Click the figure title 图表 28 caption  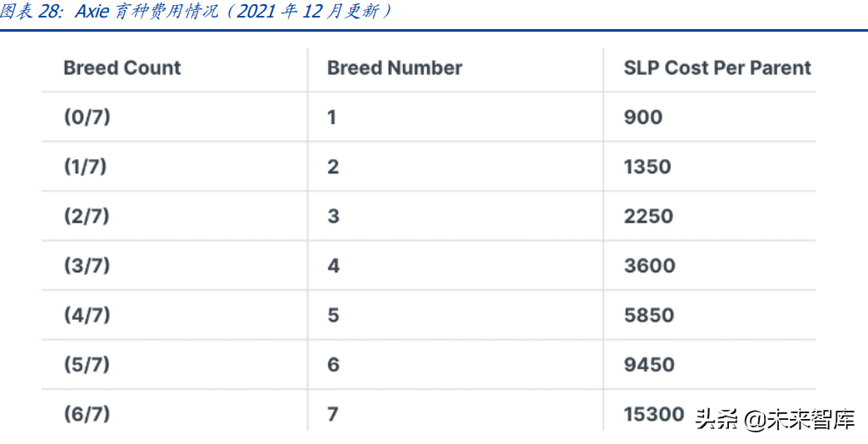(x=196, y=12)
